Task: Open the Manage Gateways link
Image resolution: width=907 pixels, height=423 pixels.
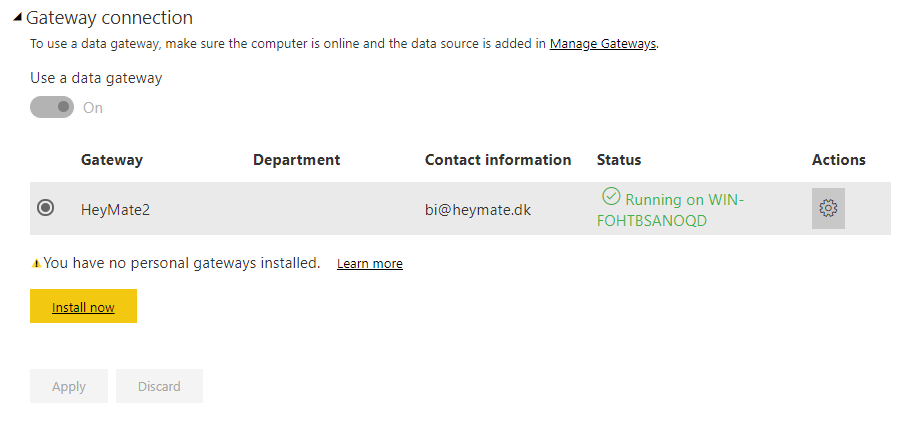Action: (x=602, y=43)
